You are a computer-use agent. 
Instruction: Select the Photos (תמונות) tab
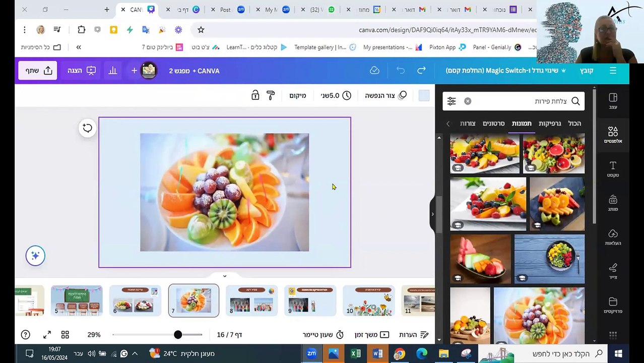click(522, 124)
